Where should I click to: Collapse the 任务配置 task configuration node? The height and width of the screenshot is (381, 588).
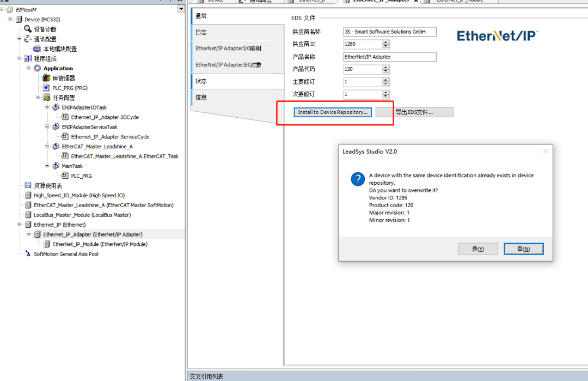point(37,97)
